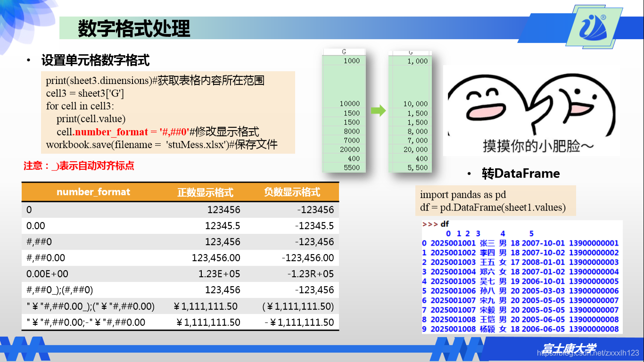The image size is (644, 362).
Task: Click the green arrow between the G columns
Action: 378,111
